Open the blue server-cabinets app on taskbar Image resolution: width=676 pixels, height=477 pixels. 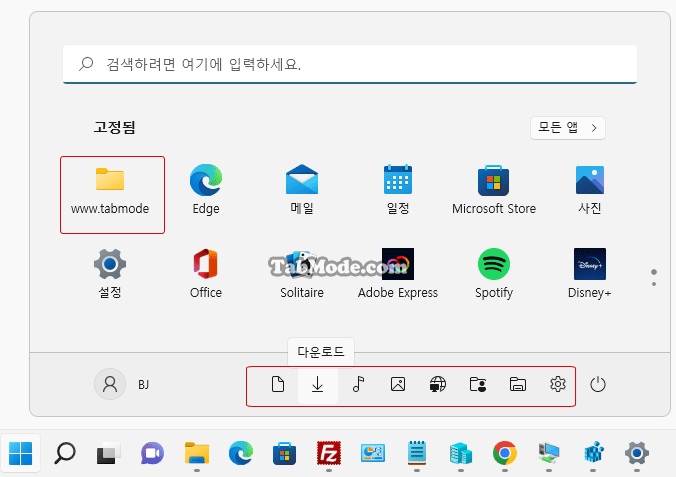coord(461,453)
